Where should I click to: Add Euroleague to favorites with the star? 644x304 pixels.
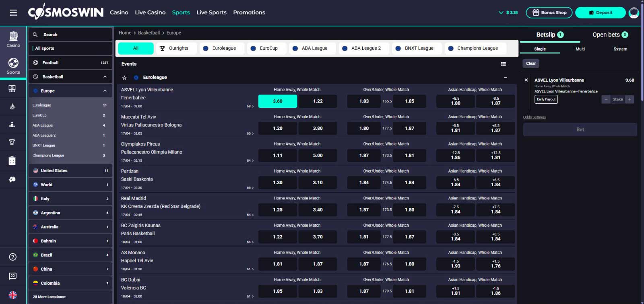(x=124, y=78)
